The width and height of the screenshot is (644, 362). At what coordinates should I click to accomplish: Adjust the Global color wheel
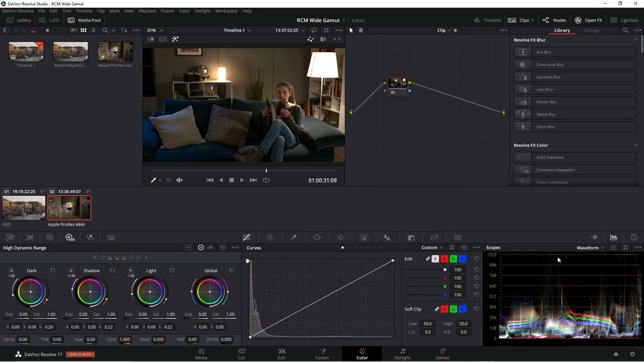point(210,292)
